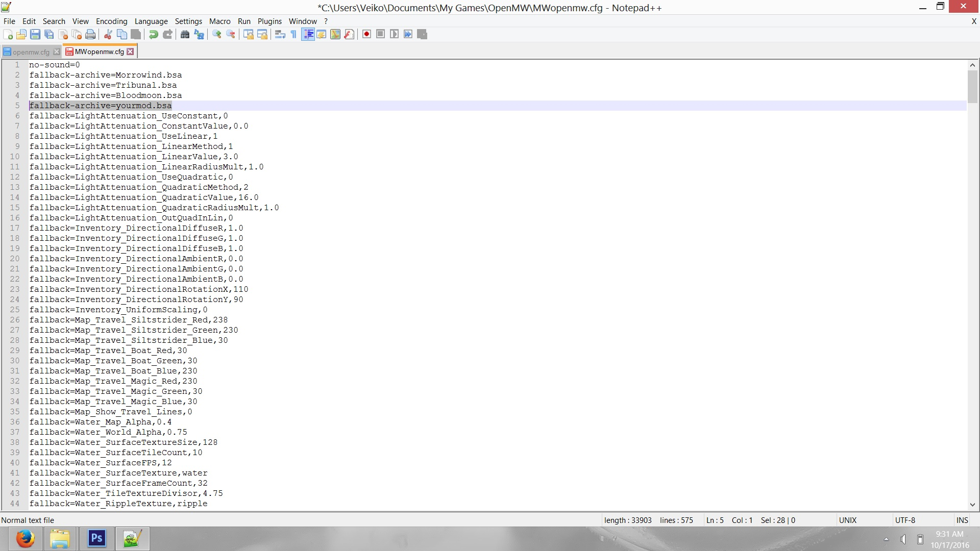The width and height of the screenshot is (980, 551).
Task: Click the Stop Recording macro icon
Action: (380, 34)
